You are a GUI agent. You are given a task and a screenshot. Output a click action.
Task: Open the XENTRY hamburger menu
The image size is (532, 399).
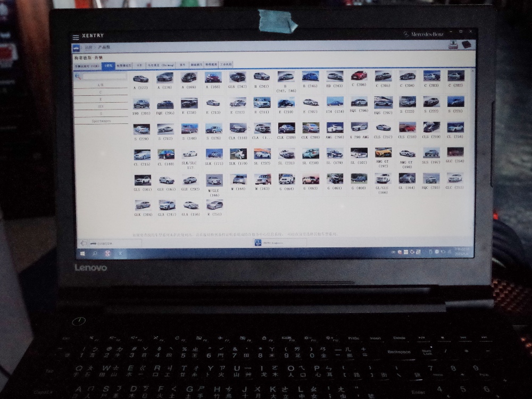(x=76, y=37)
